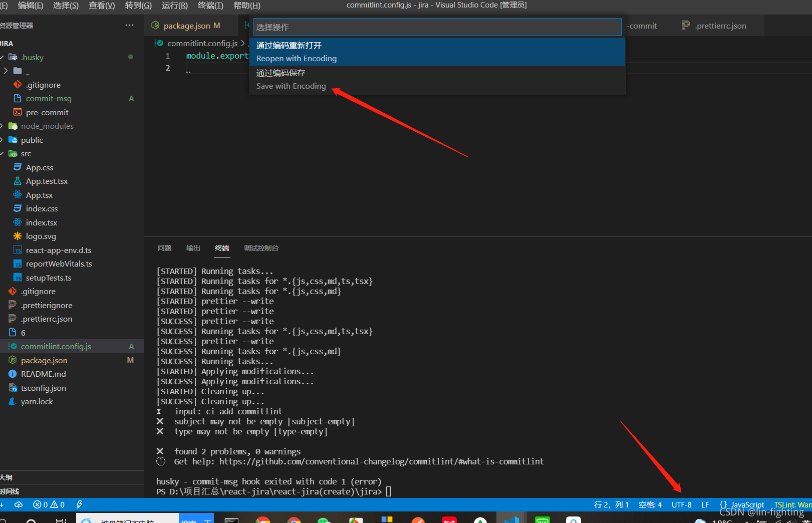Screen dimensions: 812x523
Task: Open the pre-commit file
Action: pos(47,112)
